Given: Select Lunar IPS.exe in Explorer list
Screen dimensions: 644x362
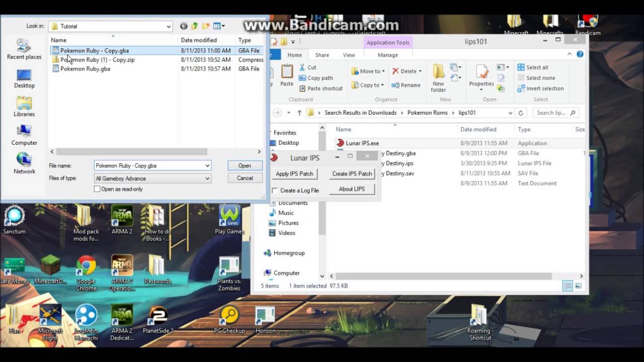Looking at the screenshot, I should click(x=357, y=143).
